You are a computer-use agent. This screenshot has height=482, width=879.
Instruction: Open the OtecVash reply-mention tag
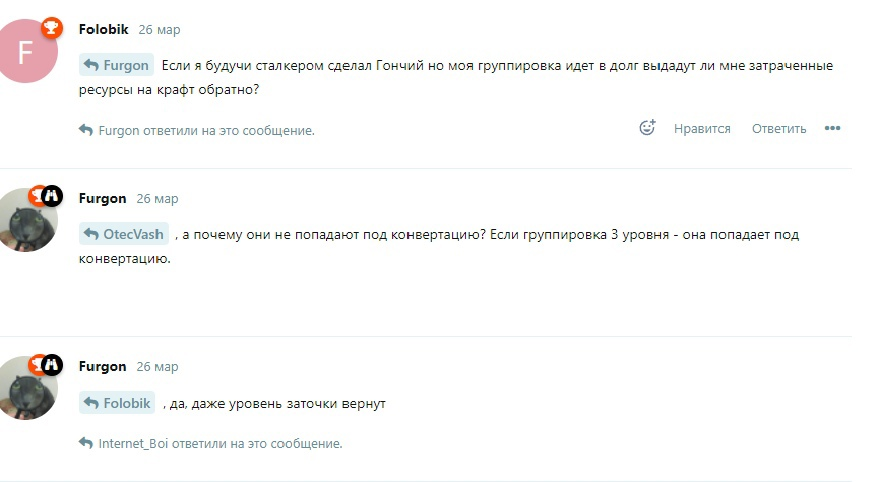click(x=124, y=234)
